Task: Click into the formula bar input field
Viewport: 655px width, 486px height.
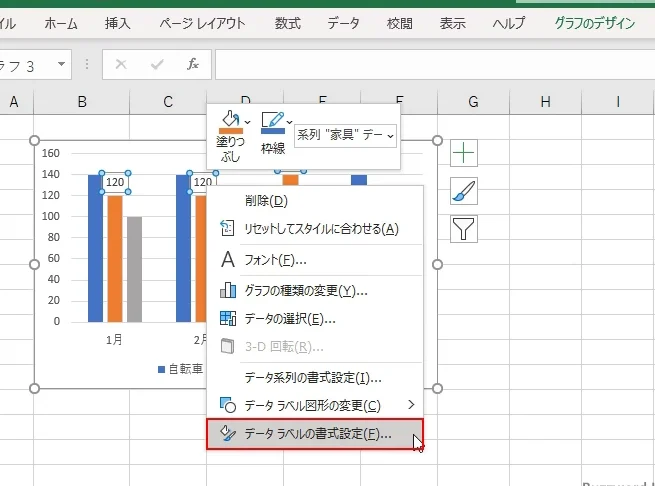Action: point(435,64)
